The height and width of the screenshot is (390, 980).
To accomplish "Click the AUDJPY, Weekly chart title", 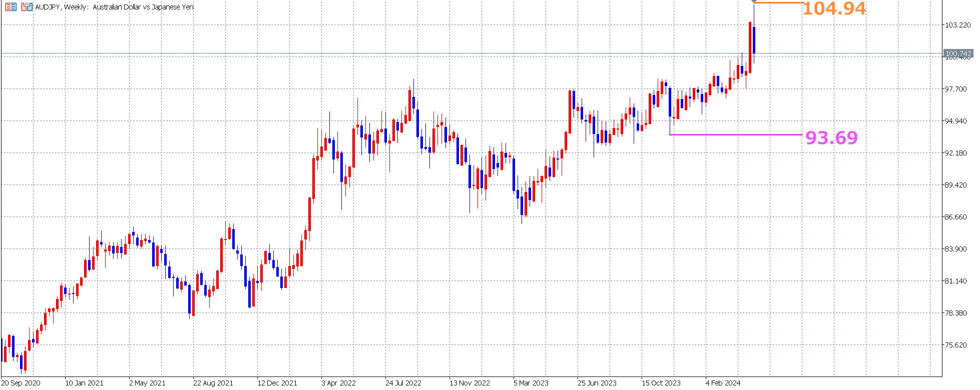I will click(114, 7).
